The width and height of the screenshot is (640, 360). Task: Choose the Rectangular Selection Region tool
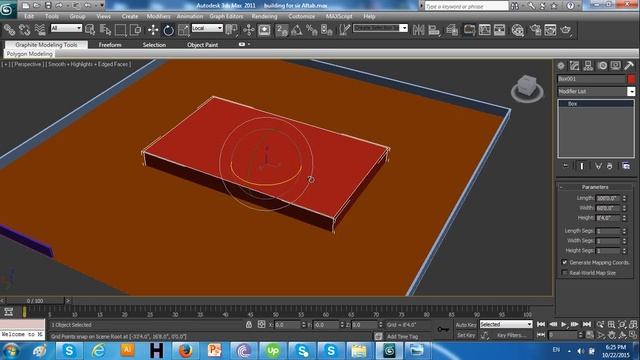click(120, 30)
